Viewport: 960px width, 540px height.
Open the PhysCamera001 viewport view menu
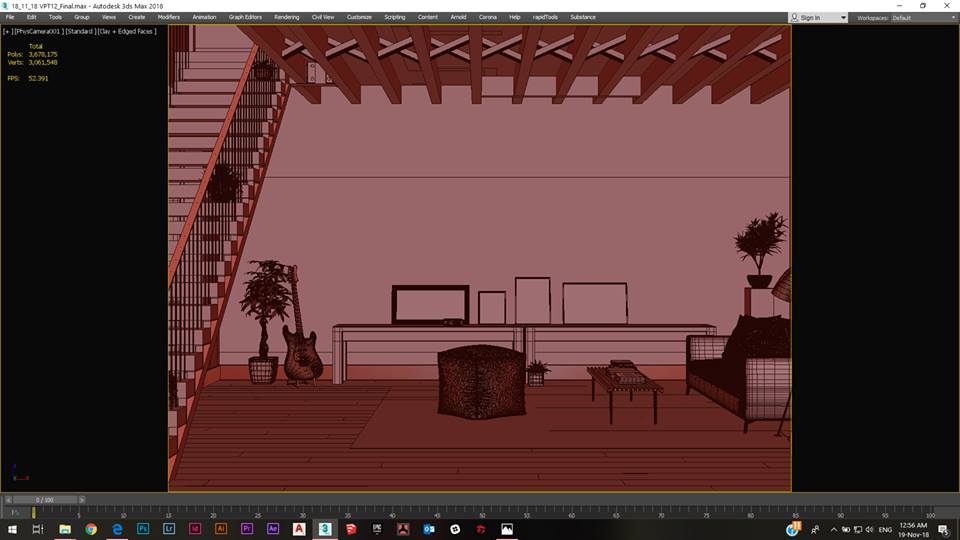[38, 31]
